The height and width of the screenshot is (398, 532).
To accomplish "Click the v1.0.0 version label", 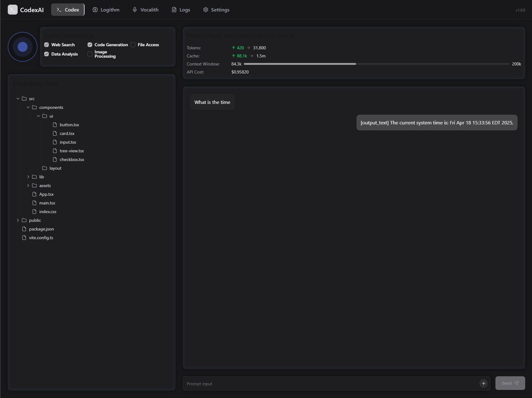I will click(x=520, y=10).
